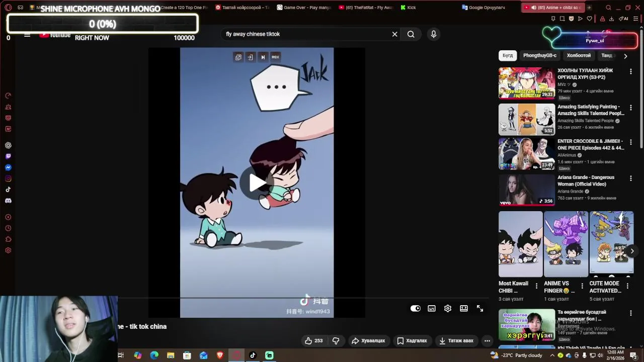This screenshot has height=362, width=644.
Task: Select the PhongthuyGB-с filter chip
Action: coord(540,56)
